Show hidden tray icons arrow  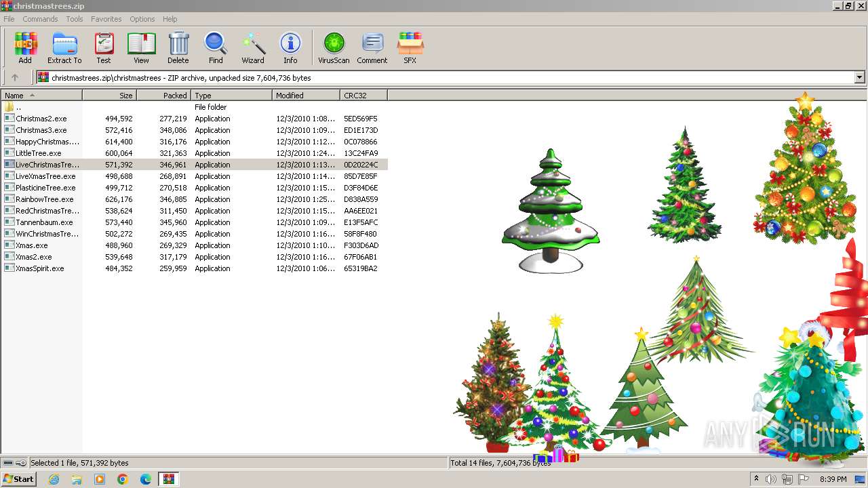click(x=756, y=479)
